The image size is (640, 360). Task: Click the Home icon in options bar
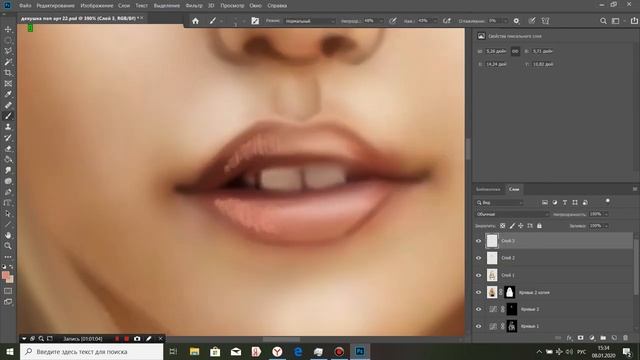pyautogui.click(x=196, y=21)
